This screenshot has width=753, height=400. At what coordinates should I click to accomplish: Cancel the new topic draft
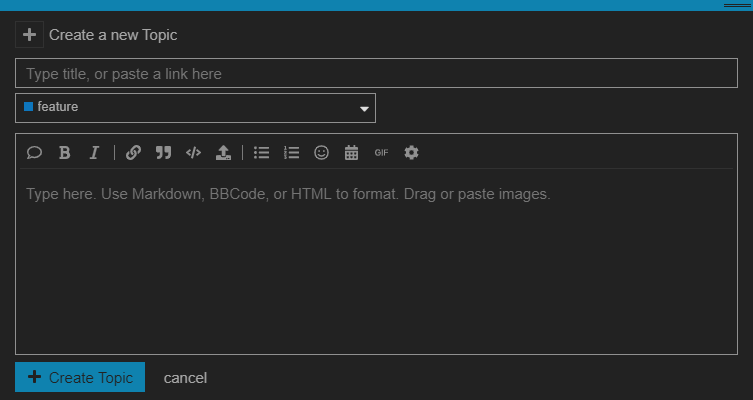tap(185, 378)
